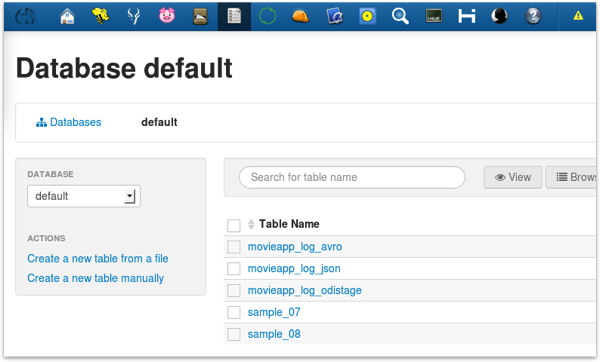600x362 pixels.
Task: Click the Hue logo icon
Action: pos(25,16)
